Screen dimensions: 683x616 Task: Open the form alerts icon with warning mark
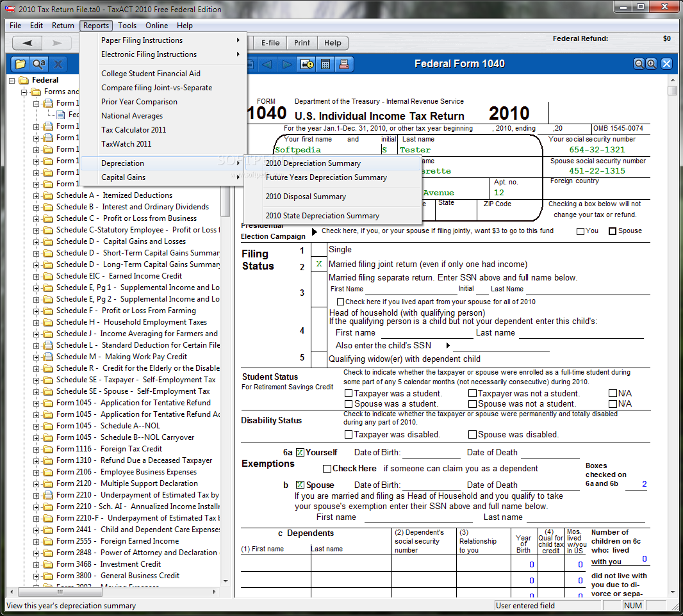point(307,65)
